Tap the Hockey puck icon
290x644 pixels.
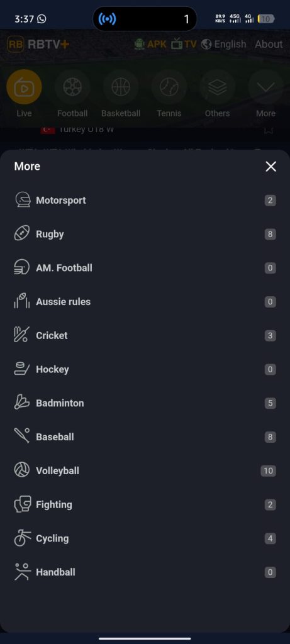(22, 369)
